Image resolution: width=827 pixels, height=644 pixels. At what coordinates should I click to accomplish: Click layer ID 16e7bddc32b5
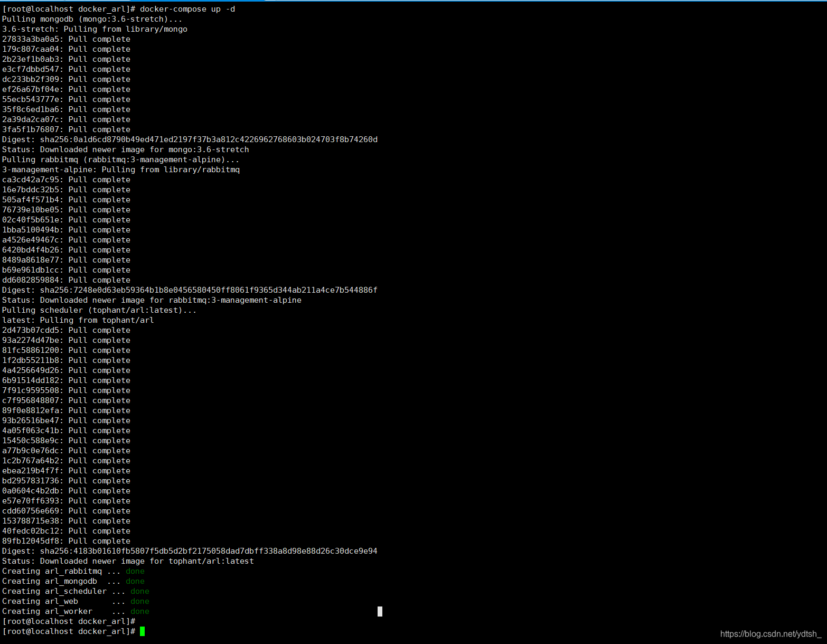(31, 190)
